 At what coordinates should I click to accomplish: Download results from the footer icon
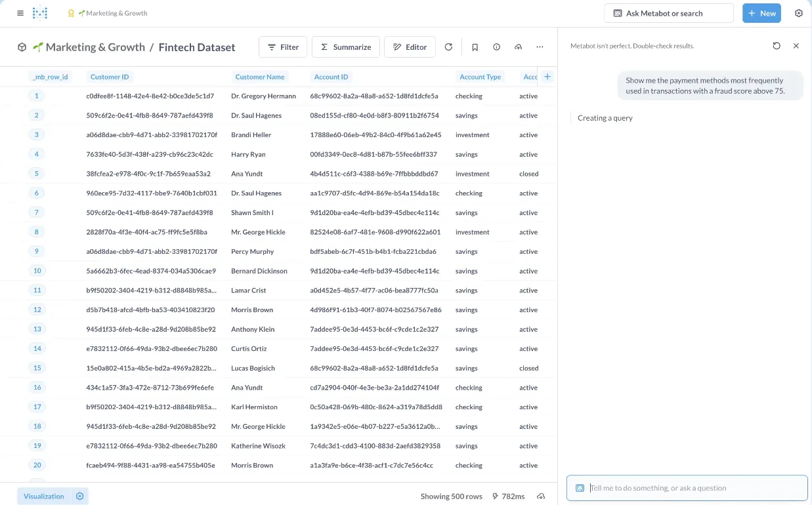(541, 496)
